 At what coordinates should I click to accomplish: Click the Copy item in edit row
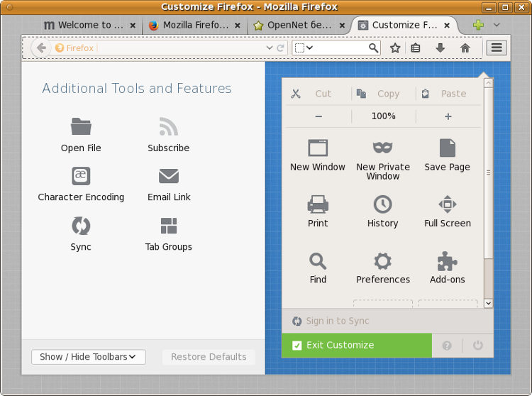pos(383,94)
